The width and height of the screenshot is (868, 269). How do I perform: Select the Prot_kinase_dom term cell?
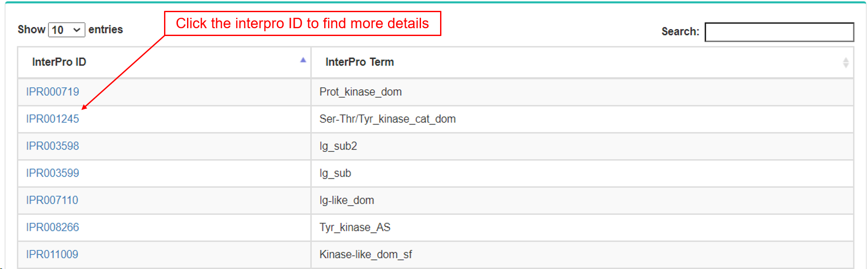tap(360, 92)
